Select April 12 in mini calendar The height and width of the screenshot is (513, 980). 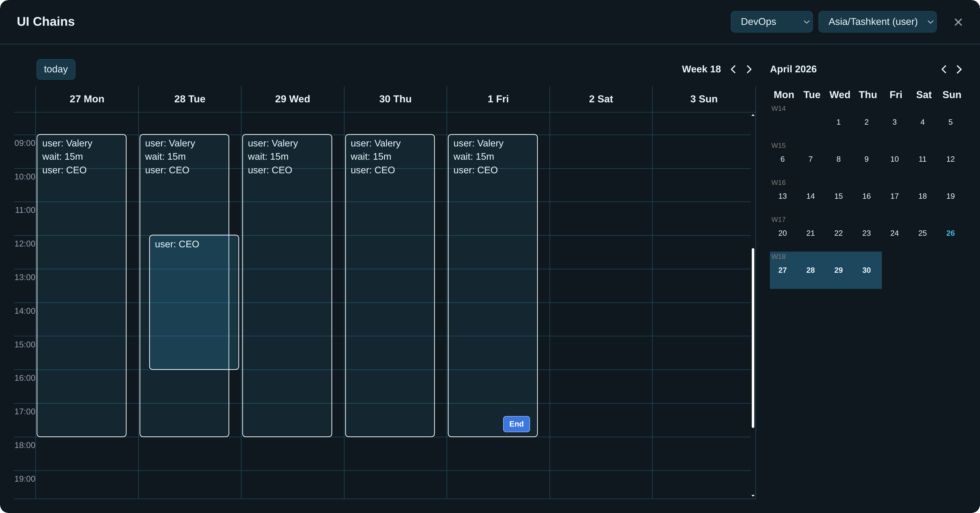coord(950,159)
